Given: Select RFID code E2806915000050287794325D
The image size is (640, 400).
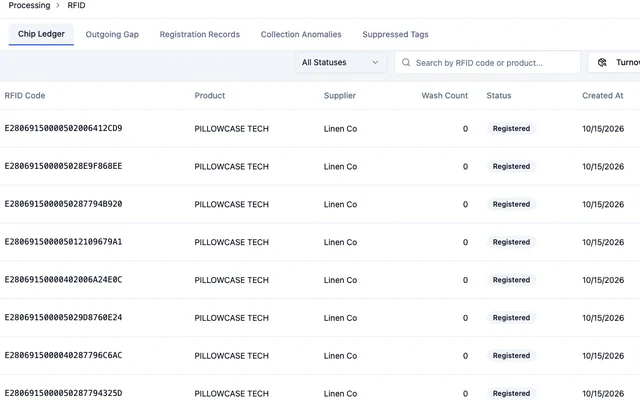Looking at the screenshot, I should [63, 393].
